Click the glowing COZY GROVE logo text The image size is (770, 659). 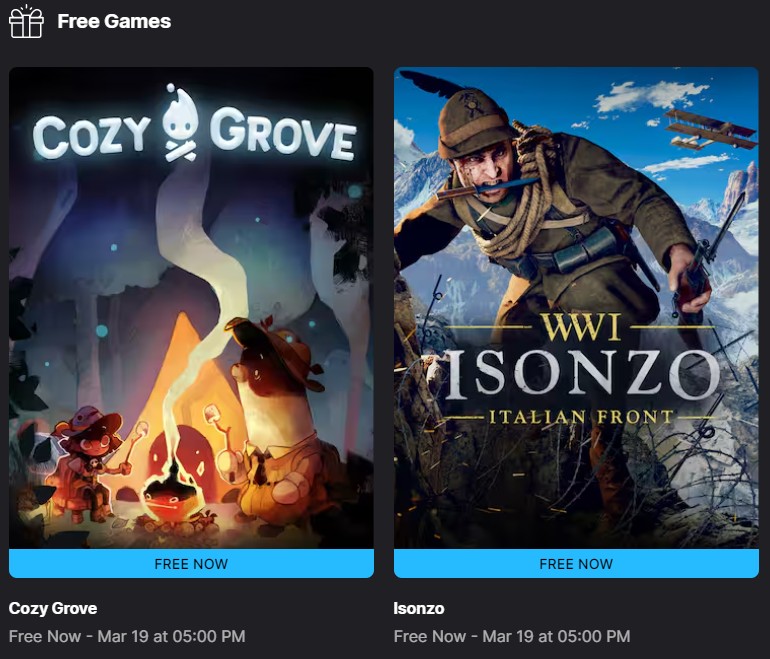click(194, 133)
